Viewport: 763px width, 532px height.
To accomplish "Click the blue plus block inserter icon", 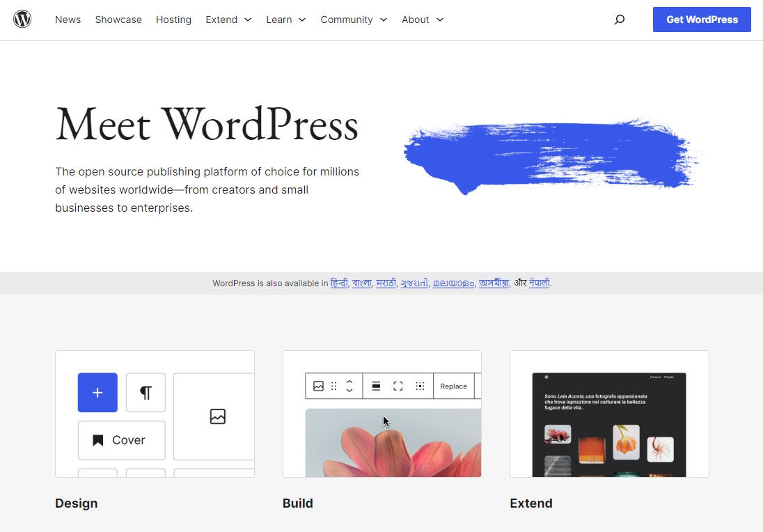I will coord(97,392).
